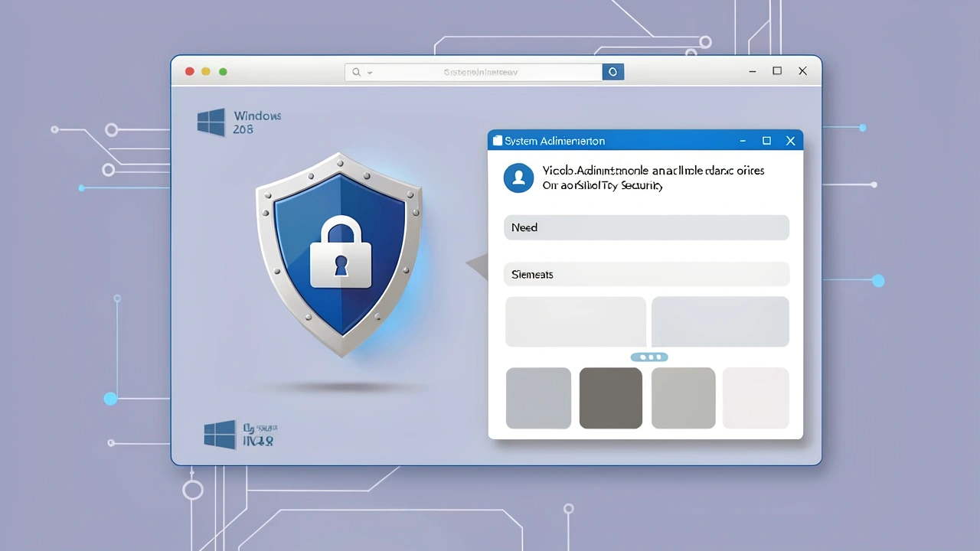Click the magnifier icon in address bar
The height and width of the screenshot is (551, 980).
tap(356, 72)
